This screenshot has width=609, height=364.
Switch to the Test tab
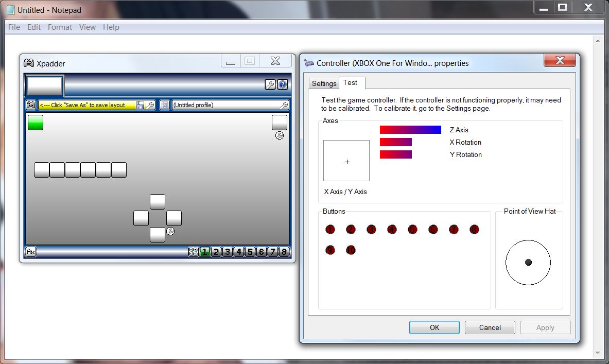point(351,83)
